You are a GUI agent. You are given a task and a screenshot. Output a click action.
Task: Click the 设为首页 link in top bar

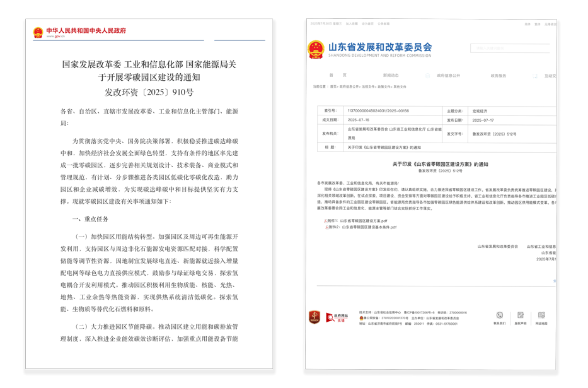coord(367,23)
